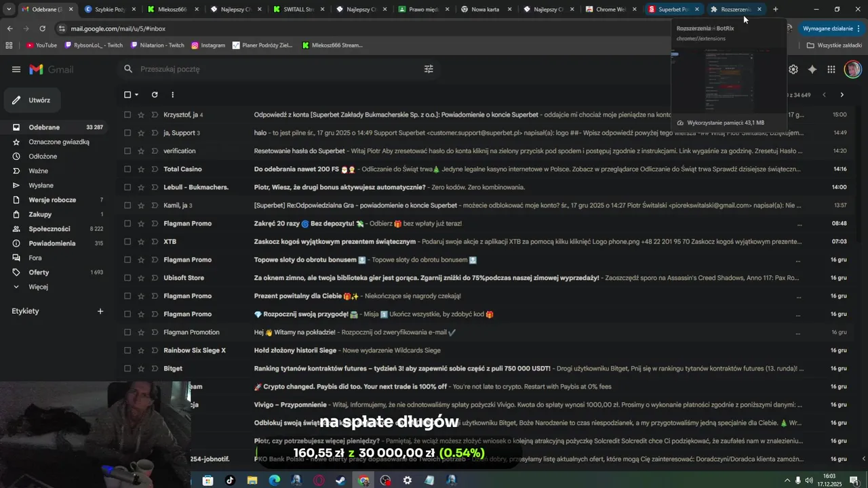Open RybsonLoL_ - Twitch bookmark
Image resolution: width=868 pixels, height=488 pixels.
tap(93, 45)
